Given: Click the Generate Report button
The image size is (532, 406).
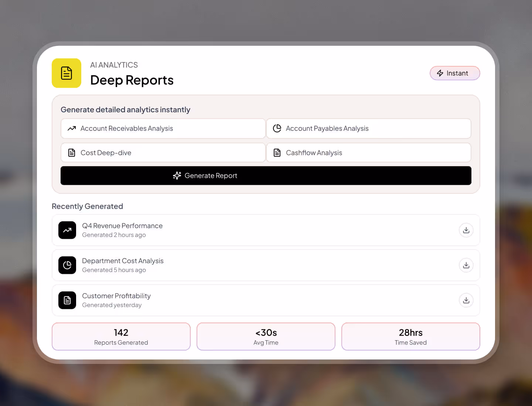Looking at the screenshot, I should (x=266, y=175).
